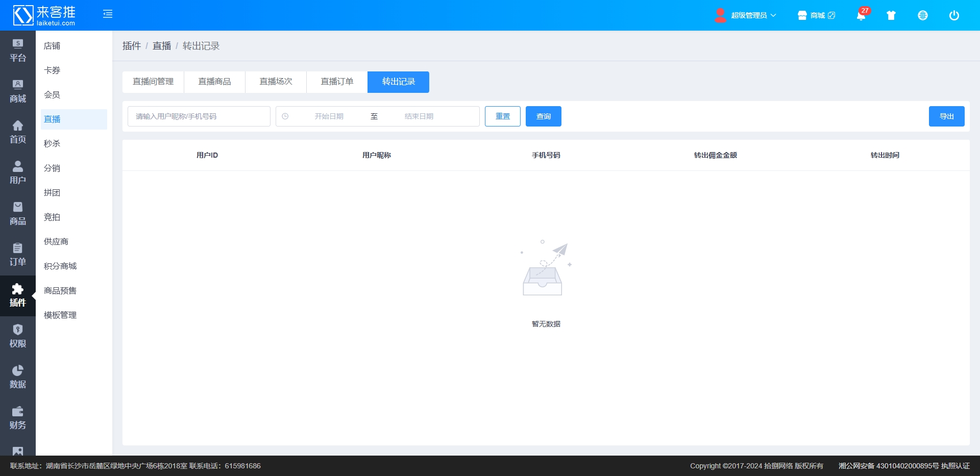Image resolution: width=980 pixels, height=476 pixels.
Task: Open the 结束日期 end date picker
Action: point(419,116)
